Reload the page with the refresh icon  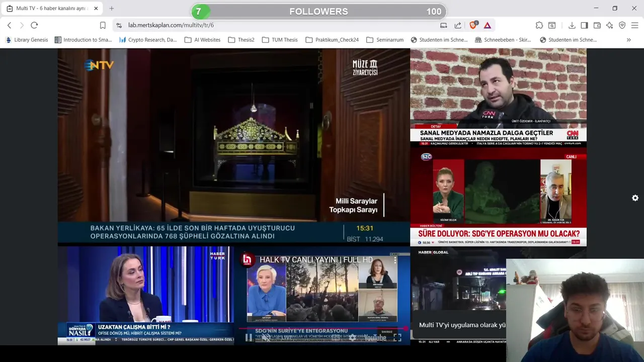click(34, 25)
